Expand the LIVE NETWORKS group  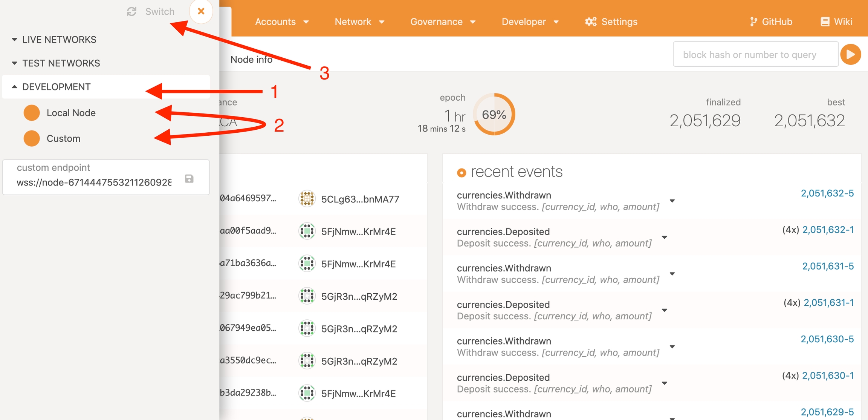(59, 40)
